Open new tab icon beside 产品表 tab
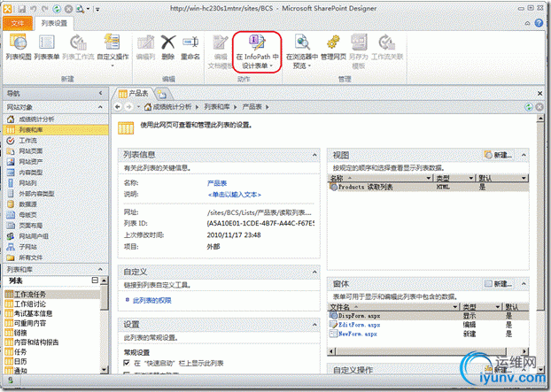Viewport: 551px width, 392px height. pos(162,94)
